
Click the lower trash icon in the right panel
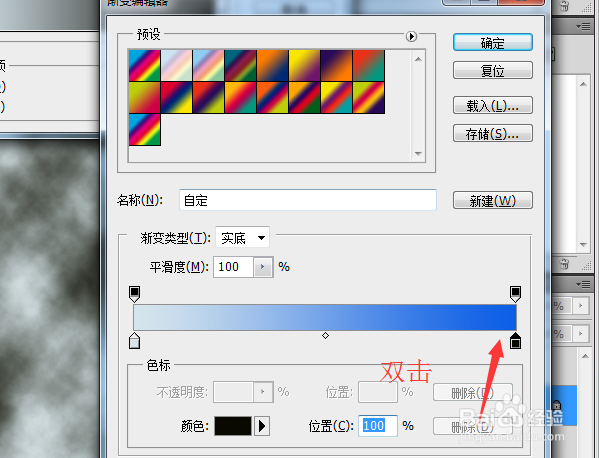[564, 264]
